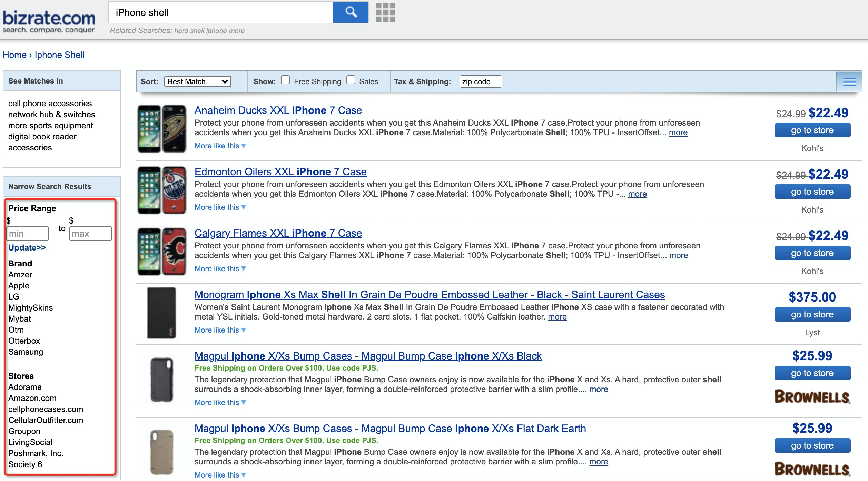Open black Saint Laurent case thumbnail
Image resolution: width=868 pixels, height=481 pixels.
point(161,313)
